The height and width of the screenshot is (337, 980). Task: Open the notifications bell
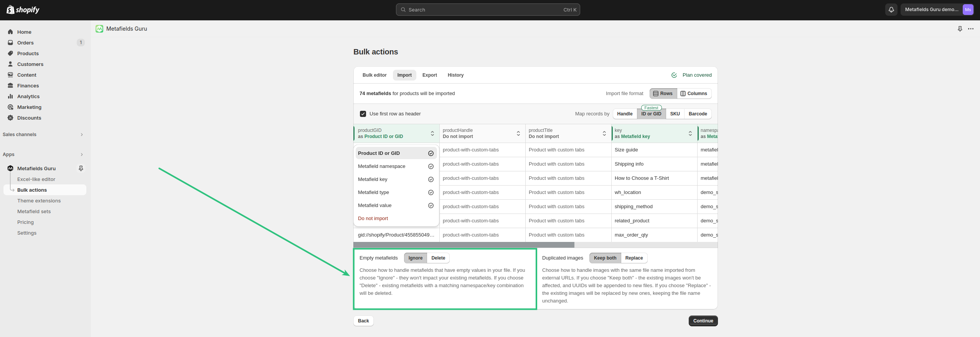891,10
